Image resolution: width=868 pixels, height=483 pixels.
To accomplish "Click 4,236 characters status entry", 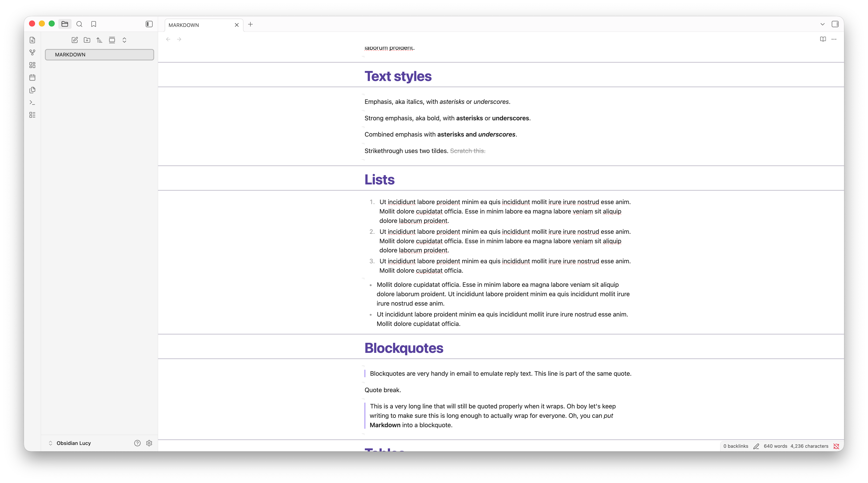I will [x=809, y=446].
